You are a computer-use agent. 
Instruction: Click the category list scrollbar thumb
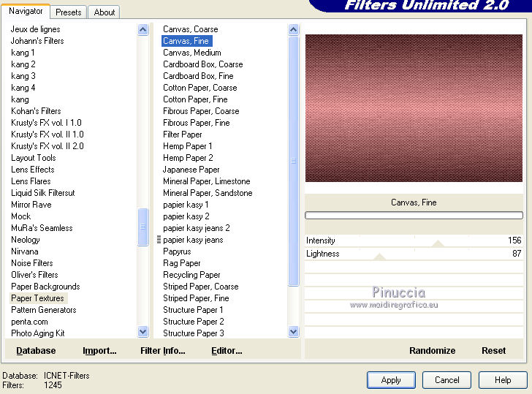point(142,227)
